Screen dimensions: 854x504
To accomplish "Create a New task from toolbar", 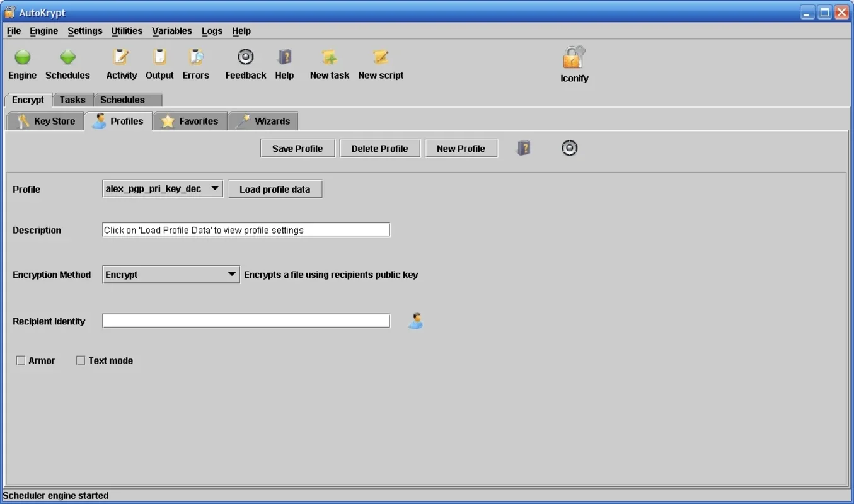I will 330,57.
